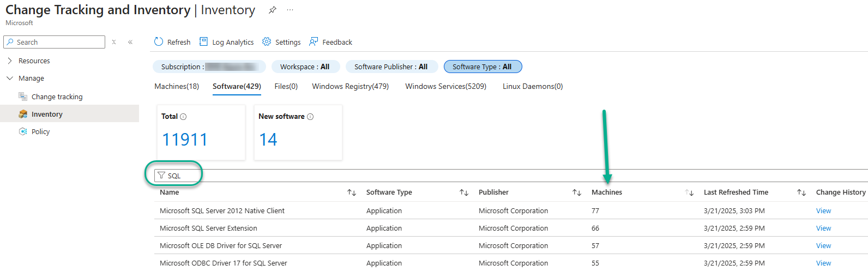Expand the Resources section
Image resolution: width=868 pixels, height=271 pixels.
[10, 61]
